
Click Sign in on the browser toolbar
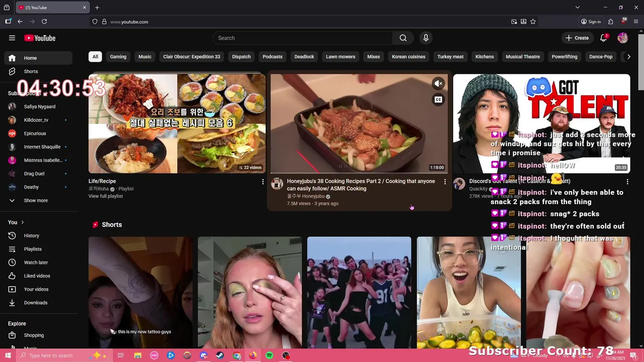pyautogui.click(x=591, y=22)
